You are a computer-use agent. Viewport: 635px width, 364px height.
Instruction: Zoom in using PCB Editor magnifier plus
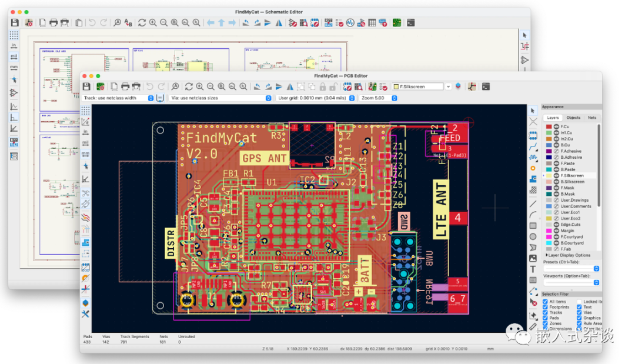(200, 86)
